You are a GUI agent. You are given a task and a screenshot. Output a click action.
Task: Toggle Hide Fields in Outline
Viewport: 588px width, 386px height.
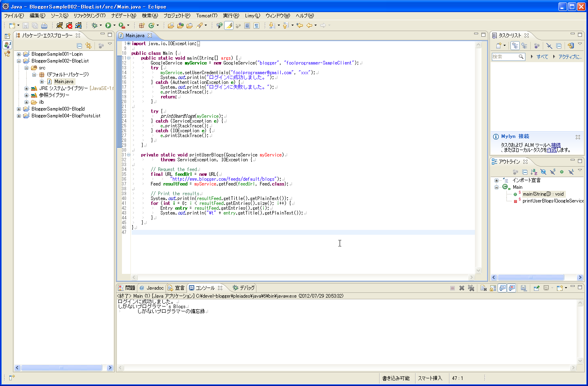pos(543,172)
